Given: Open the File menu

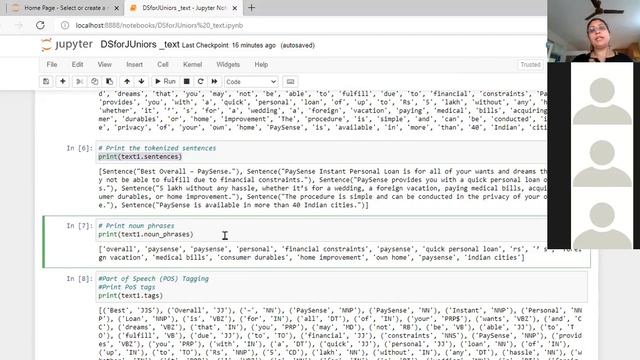Looking at the screenshot, I should (52, 64).
